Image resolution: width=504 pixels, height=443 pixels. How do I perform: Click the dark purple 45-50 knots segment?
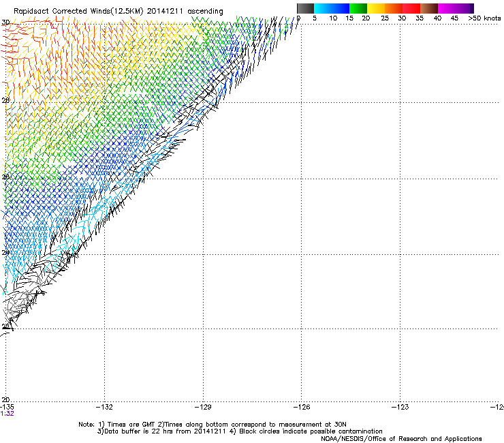pyautogui.click(x=464, y=8)
